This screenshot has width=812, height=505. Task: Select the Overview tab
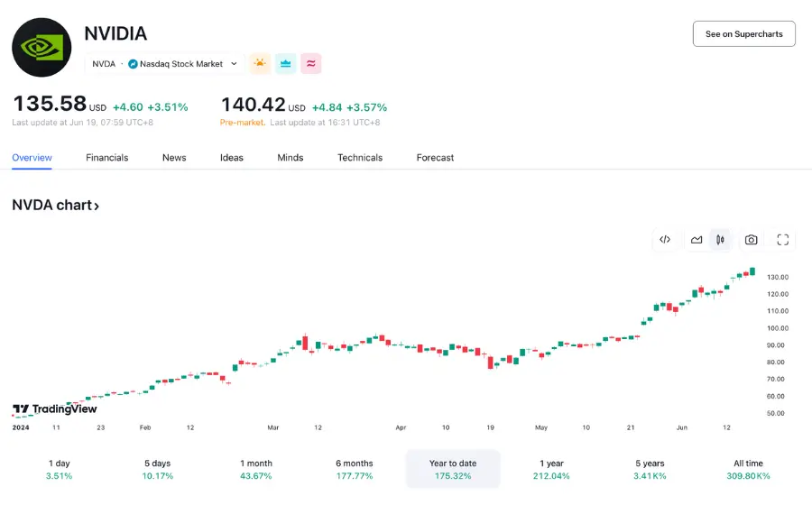pos(32,158)
